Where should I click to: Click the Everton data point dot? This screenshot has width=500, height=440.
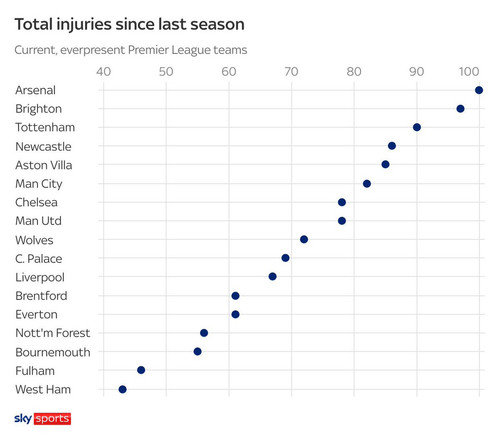click(x=235, y=314)
